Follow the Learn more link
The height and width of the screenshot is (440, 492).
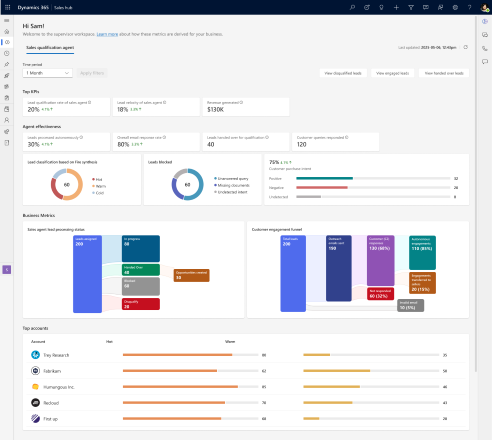(107, 34)
